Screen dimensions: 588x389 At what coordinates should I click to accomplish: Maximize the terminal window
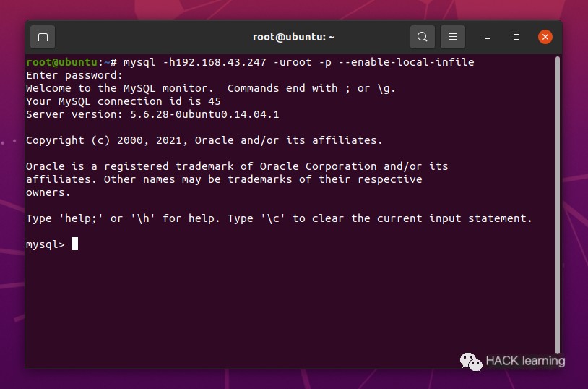click(x=516, y=37)
